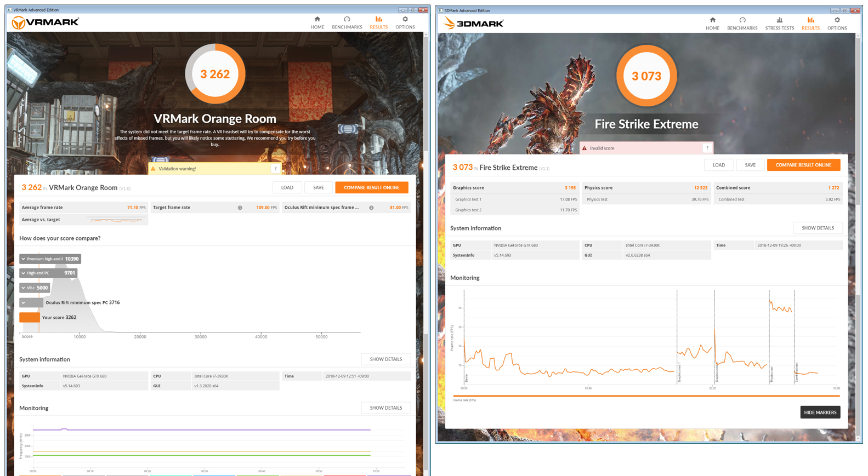Click 'How does your score compare?' heading
868x476 pixels.
(60, 238)
